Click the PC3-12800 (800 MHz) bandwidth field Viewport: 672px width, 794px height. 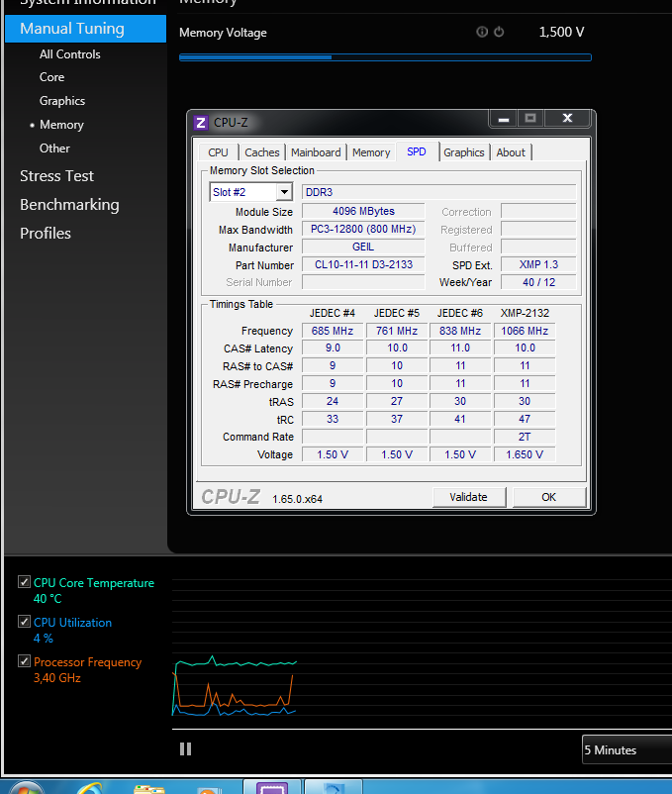[363, 229]
